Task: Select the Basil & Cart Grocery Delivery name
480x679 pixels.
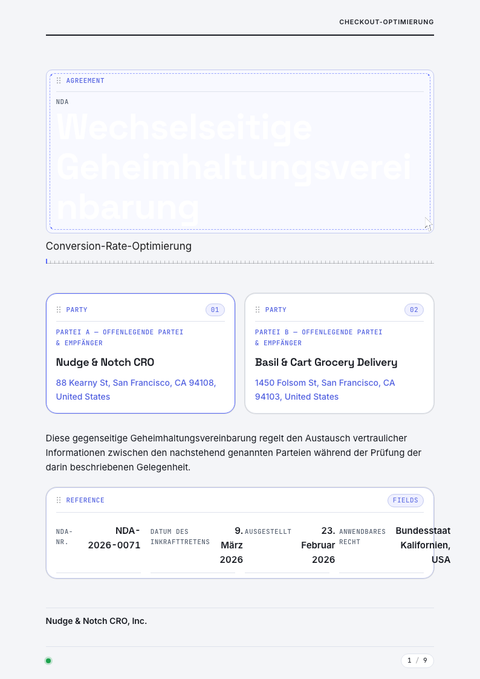Action: pos(326,362)
